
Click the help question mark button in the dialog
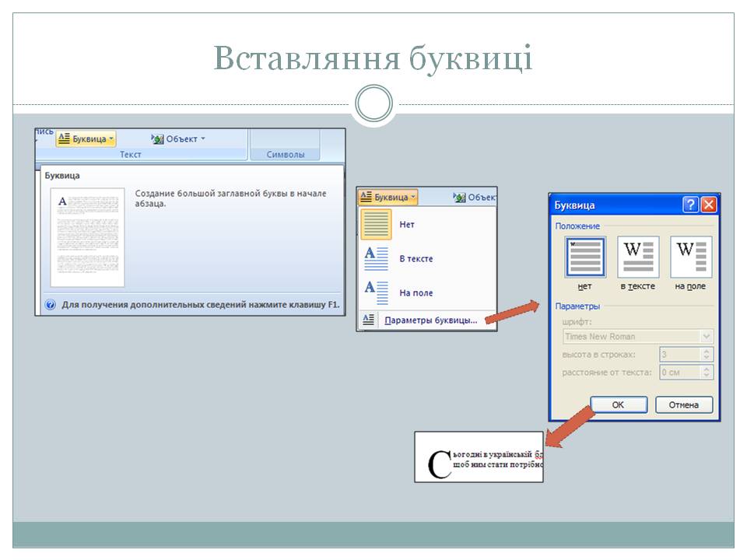coord(690,205)
